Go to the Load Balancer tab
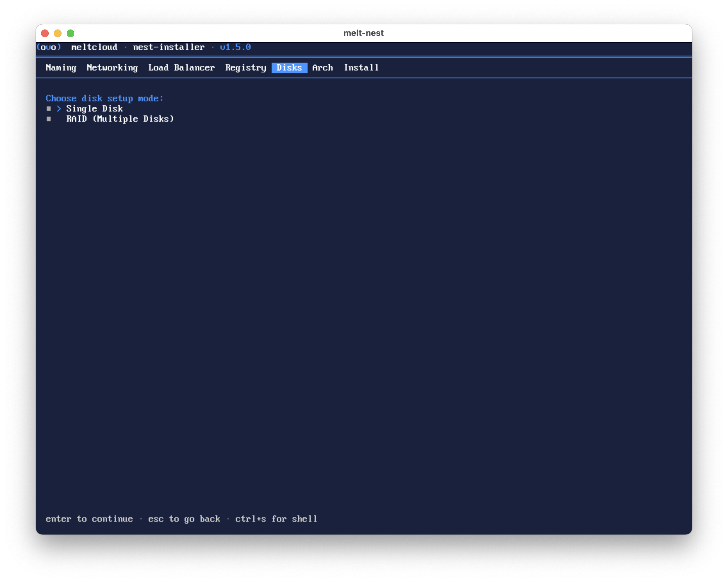Screen dimensions: 728x582 click(x=181, y=68)
